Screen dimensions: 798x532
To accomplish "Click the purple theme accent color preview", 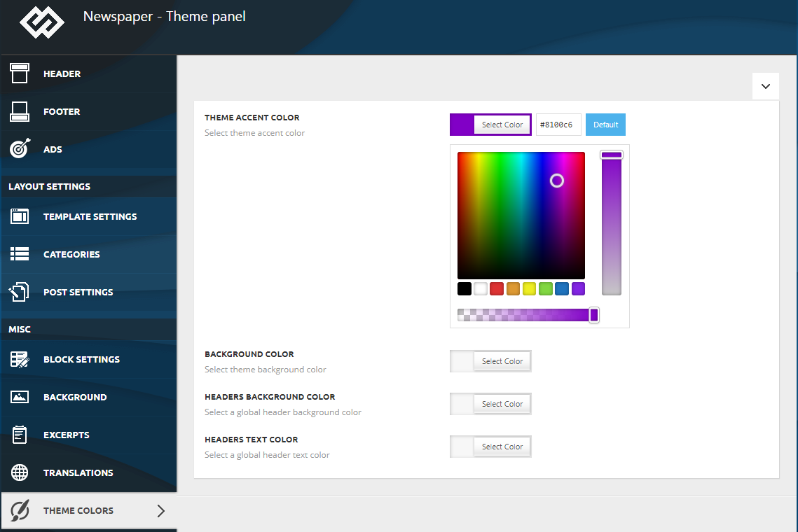I will tap(462, 125).
